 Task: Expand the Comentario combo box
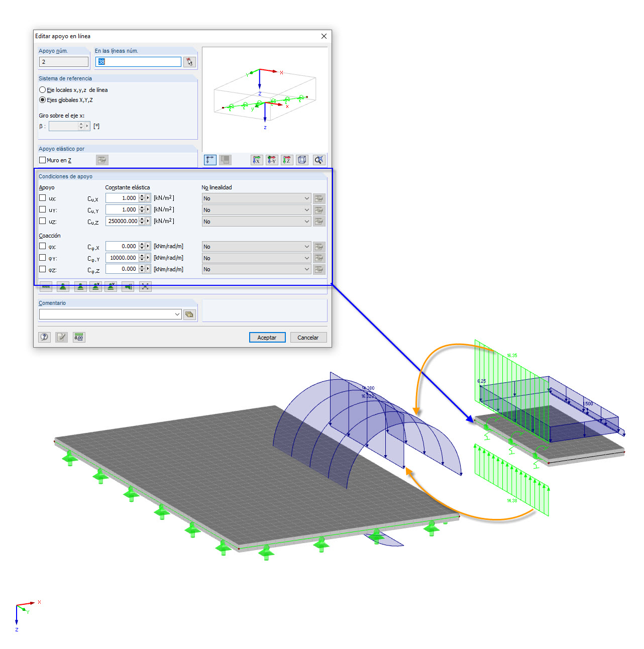click(177, 314)
